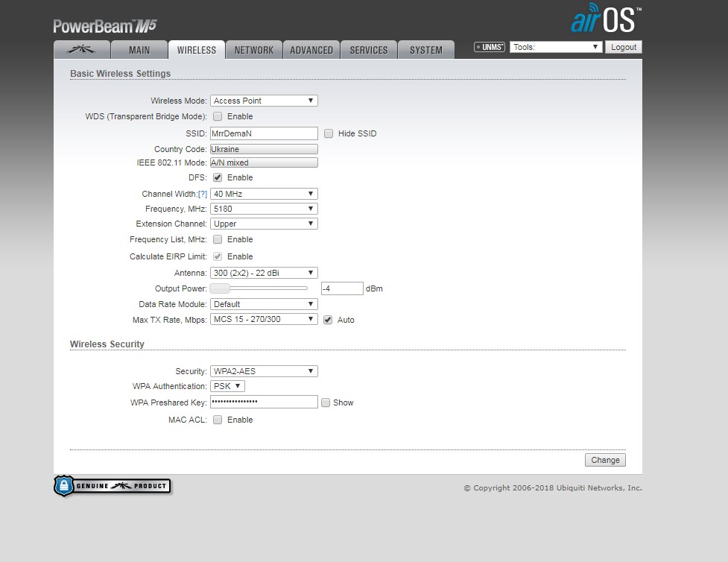Click the Genuine Product badge
Image resolution: width=728 pixels, height=562 pixels.
click(x=113, y=486)
